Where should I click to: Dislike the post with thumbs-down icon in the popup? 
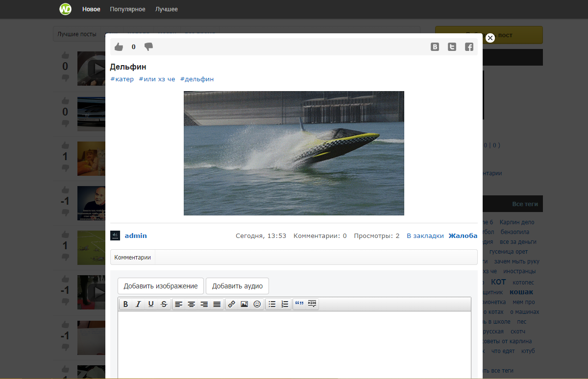(x=148, y=47)
